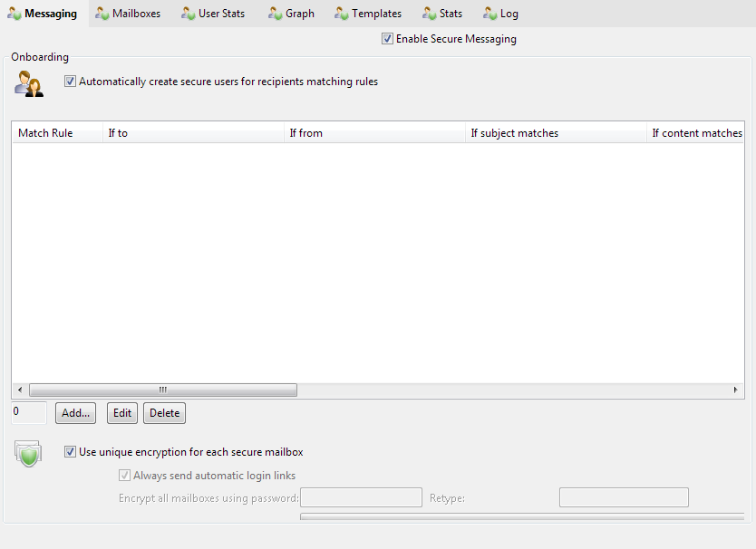Toggle Enable Secure Messaging checkbox
The image size is (756, 549).
[388, 39]
